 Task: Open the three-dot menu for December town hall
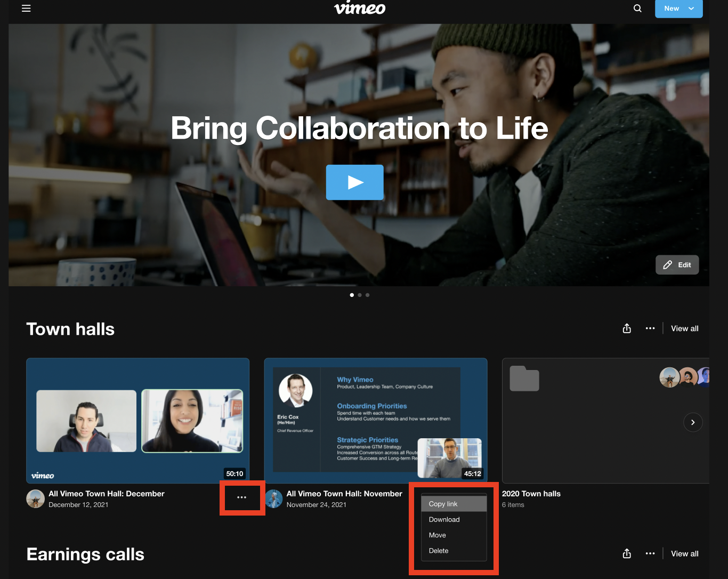242,497
